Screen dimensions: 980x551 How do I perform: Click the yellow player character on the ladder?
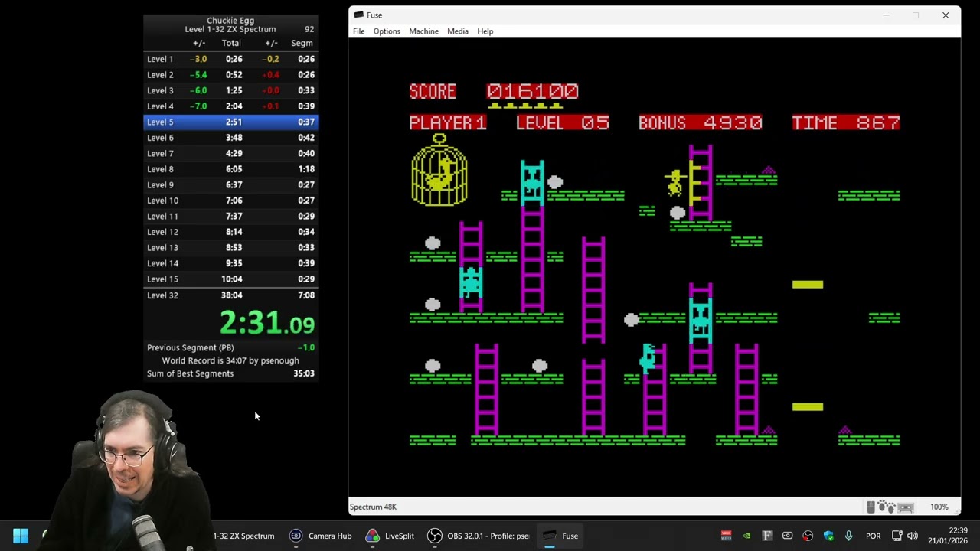(x=675, y=182)
